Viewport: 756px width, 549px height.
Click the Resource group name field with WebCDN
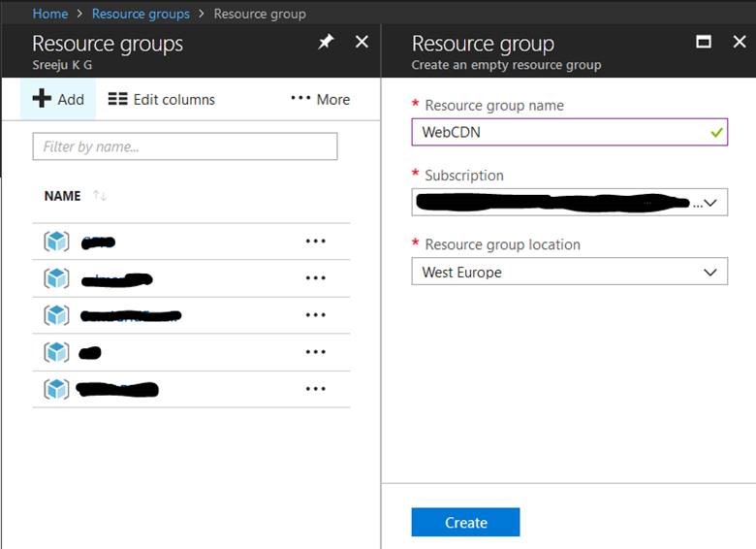pyautogui.click(x=569, y=132)
